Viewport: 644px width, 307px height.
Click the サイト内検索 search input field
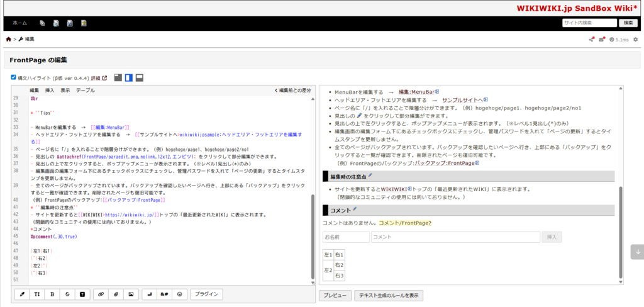coord(589,23)
